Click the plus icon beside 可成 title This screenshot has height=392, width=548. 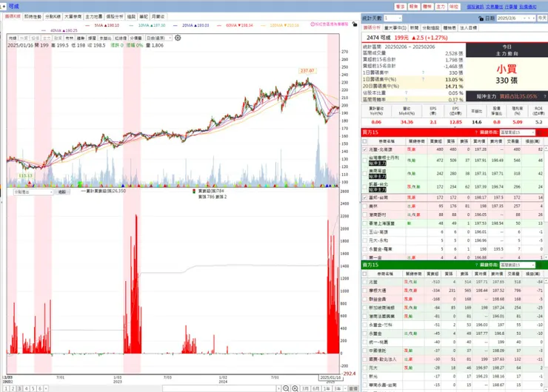click(x=4, y=6)
